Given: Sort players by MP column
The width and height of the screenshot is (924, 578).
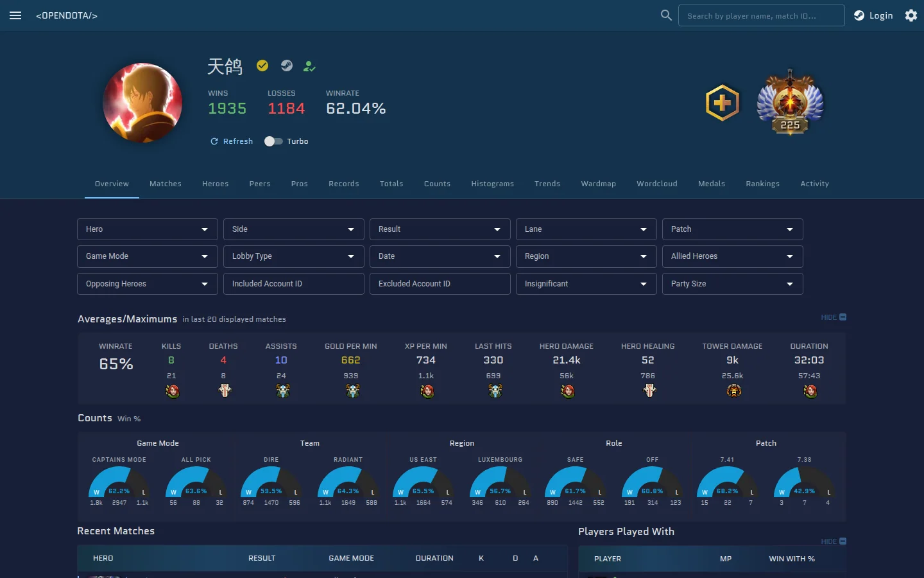Looking at the screenshot, I should point(726,559).
